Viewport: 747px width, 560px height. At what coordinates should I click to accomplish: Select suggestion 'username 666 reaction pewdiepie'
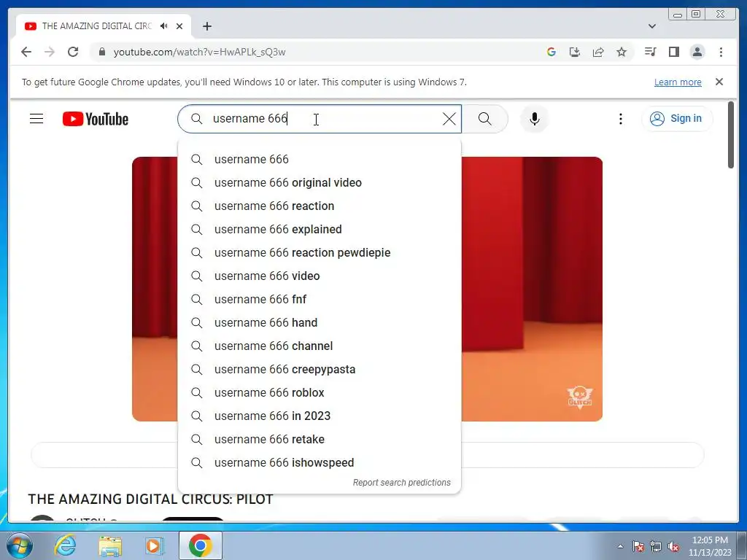(320, 252)
